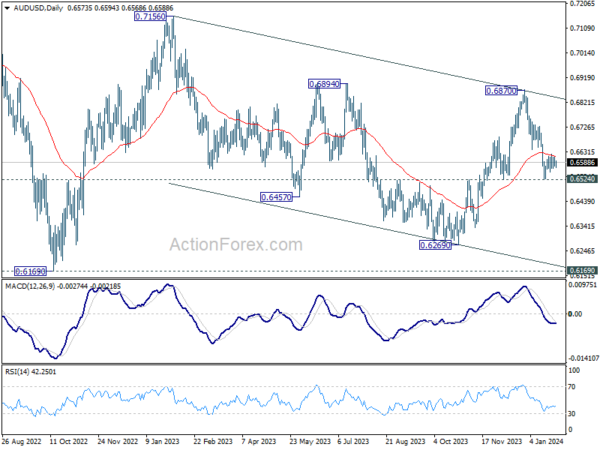Select the 0.64570 price label
Screen dimensions: 600x450
(276, 197)
